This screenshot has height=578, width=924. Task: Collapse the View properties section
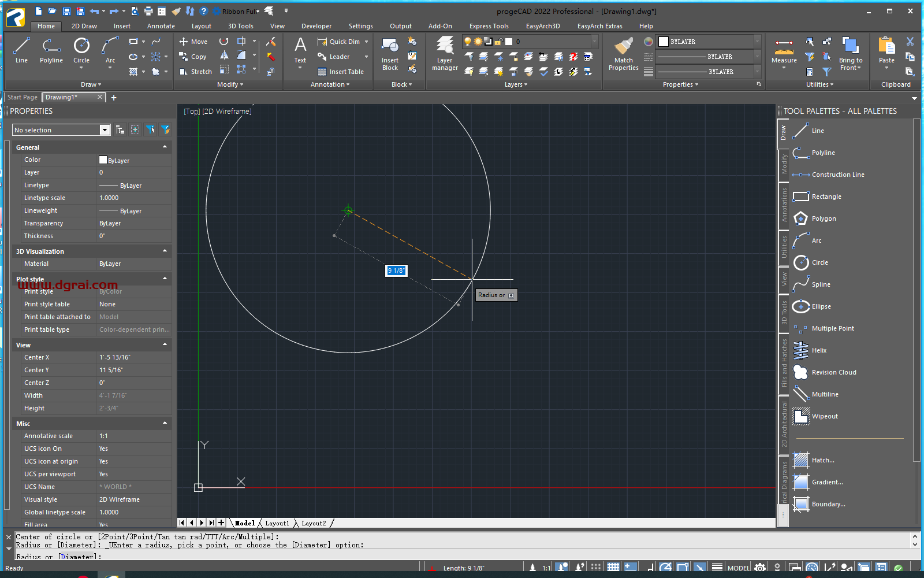pos(165,344)
